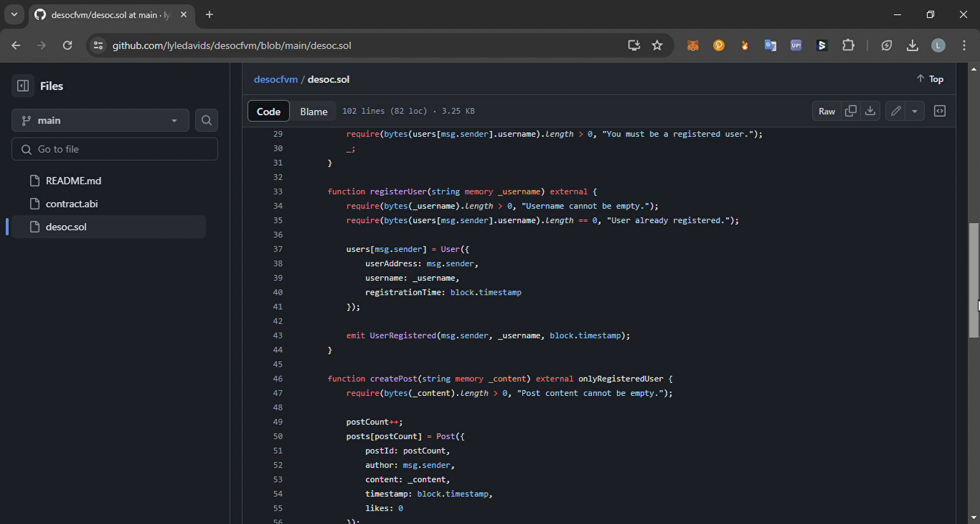Open the file search magnifier button

pos(207,120)
